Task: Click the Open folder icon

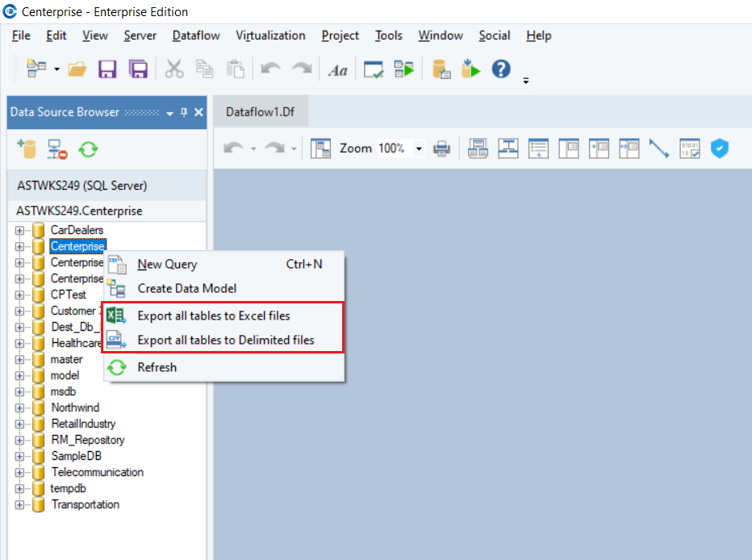Action: coord(77,69)
